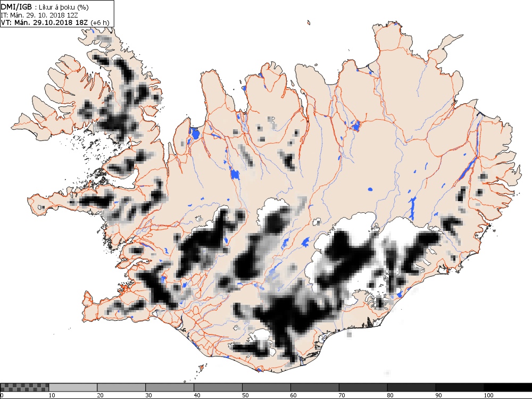This screenshot has height=399, width=532.
Task: Choose the 90–100% legend segment
Action: (460, 387)
